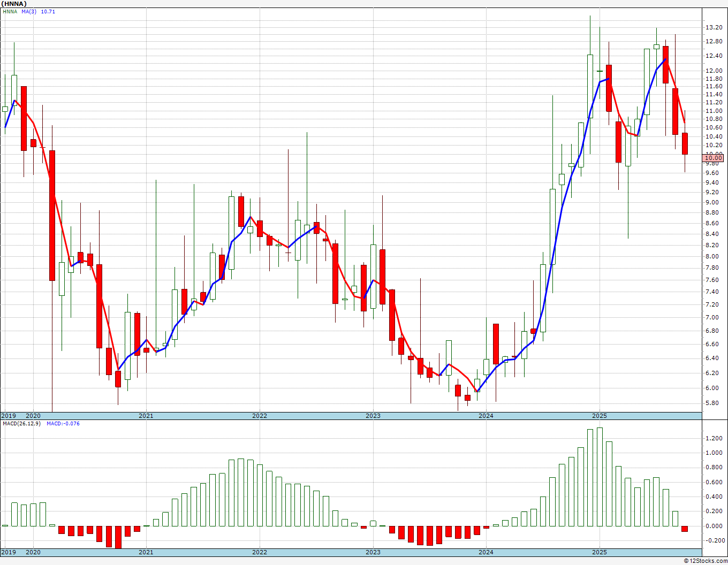This screenshot has height=565, width=728.
Task: Click the last red candlestick near 10.00
Action: point(685,143)
